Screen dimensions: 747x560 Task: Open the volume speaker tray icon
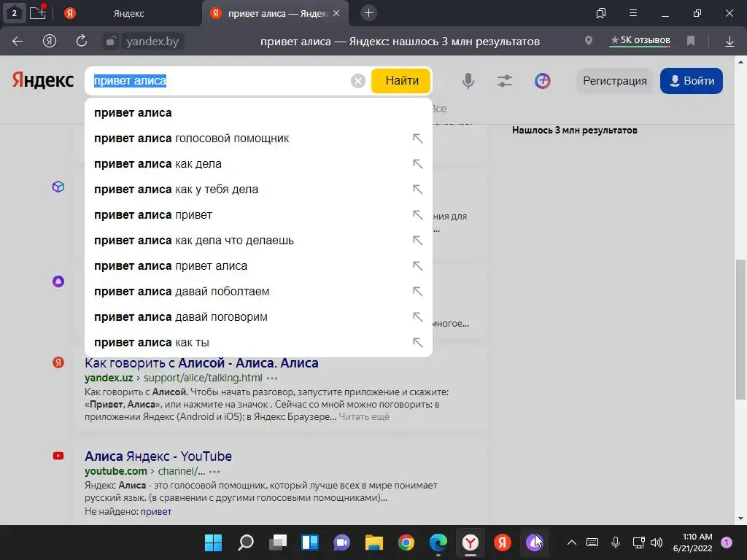[657, 542]
